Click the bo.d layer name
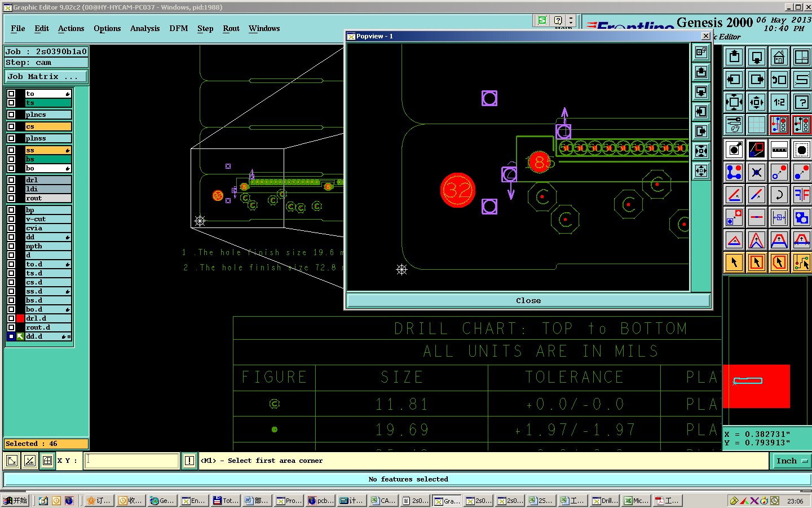This screenshot has width=812, height=508. pyautogui.click(x=48, y=309)
